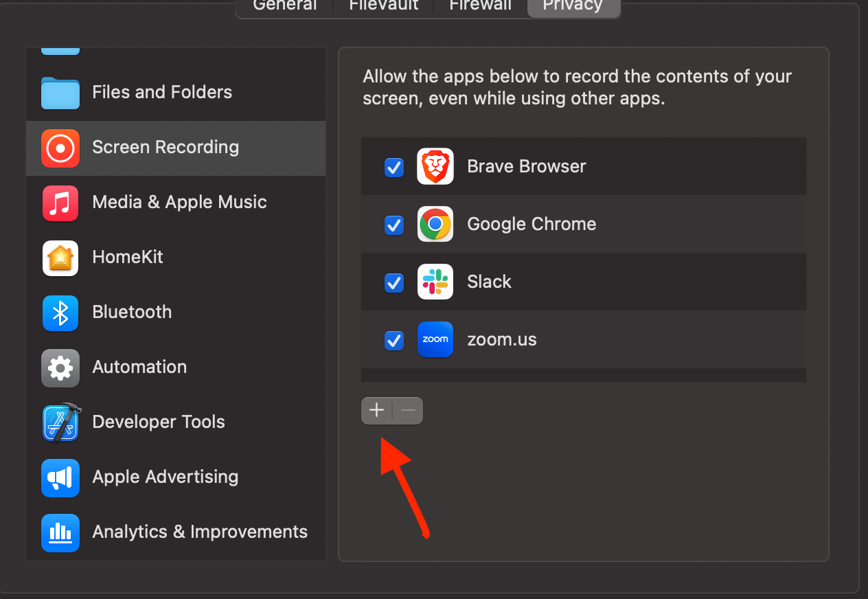Add an app with the plus button
The height and width of the screenshot is (599, 868).
click(376, 411)
